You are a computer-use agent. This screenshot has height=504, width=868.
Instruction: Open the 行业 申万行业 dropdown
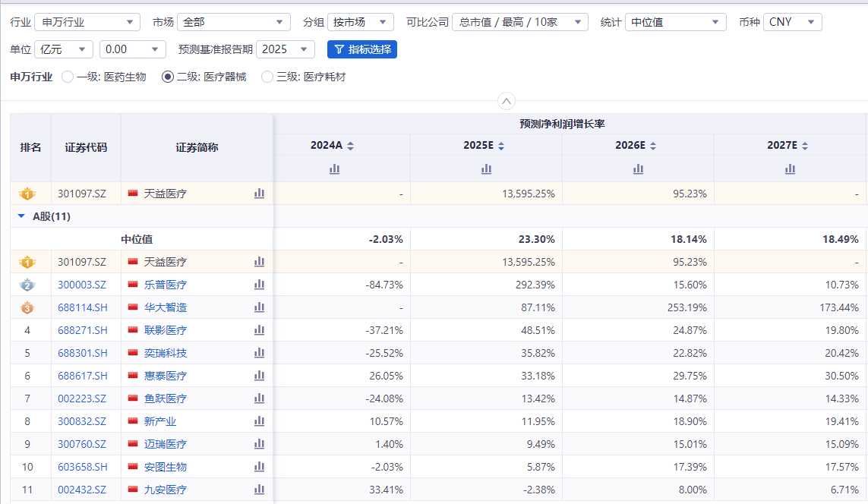88,22
